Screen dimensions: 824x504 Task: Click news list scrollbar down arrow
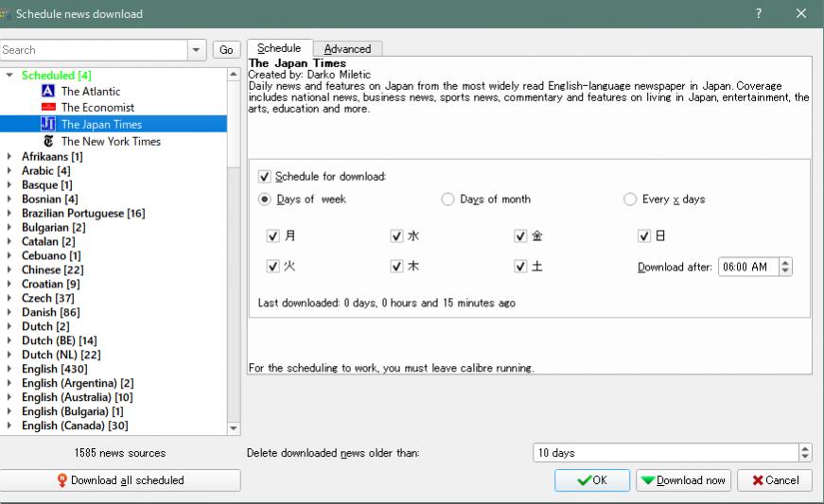pos(234,428)
